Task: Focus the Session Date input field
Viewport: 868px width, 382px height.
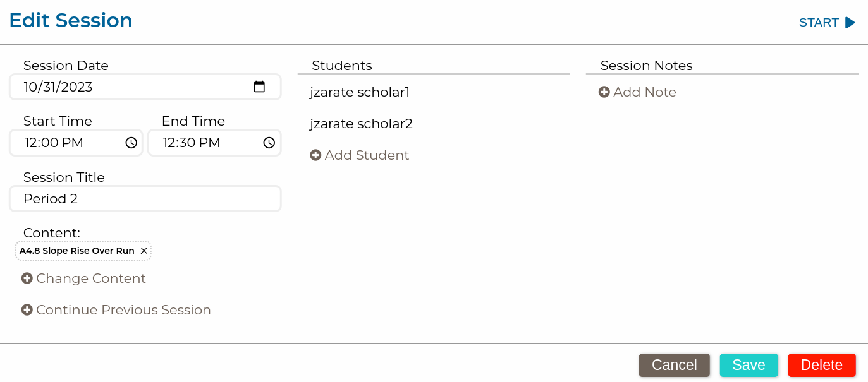Action: tap(126, 87)
